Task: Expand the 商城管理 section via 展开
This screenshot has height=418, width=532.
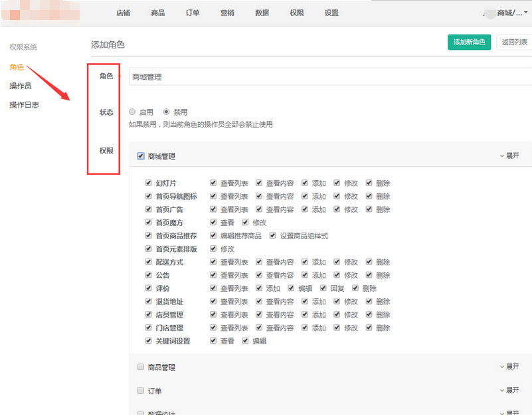Action: pyautogui.click(x=509, y=156)
